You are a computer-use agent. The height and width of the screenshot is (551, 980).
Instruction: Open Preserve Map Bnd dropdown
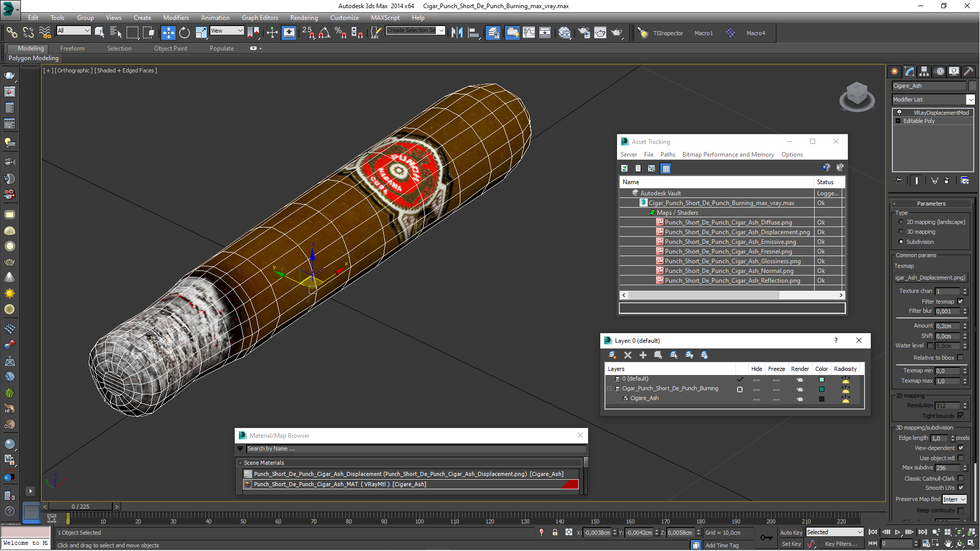pos(954,499)
